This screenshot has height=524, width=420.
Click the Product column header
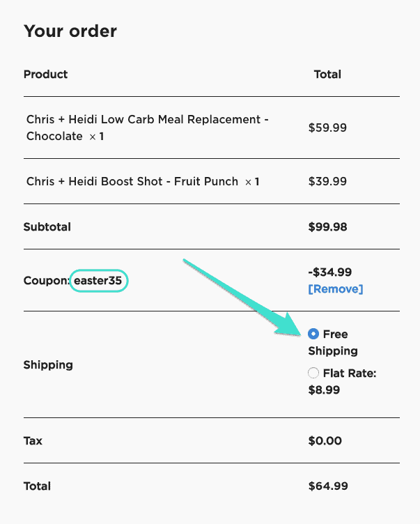pyautogui.click(x=46, y=75)
